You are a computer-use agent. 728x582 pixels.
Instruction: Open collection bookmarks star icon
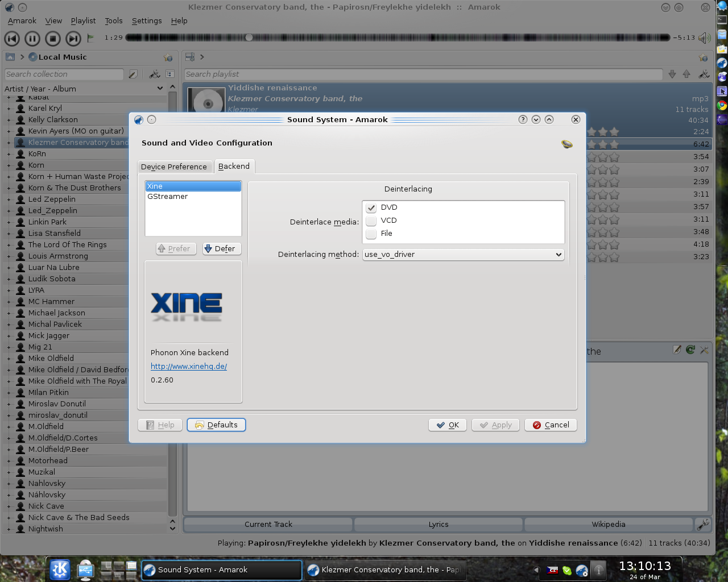point(168,57)
